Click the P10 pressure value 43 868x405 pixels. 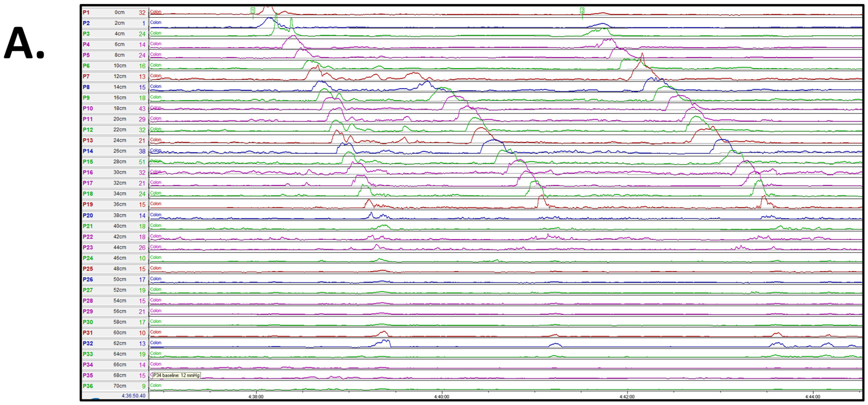pos(142,109)
